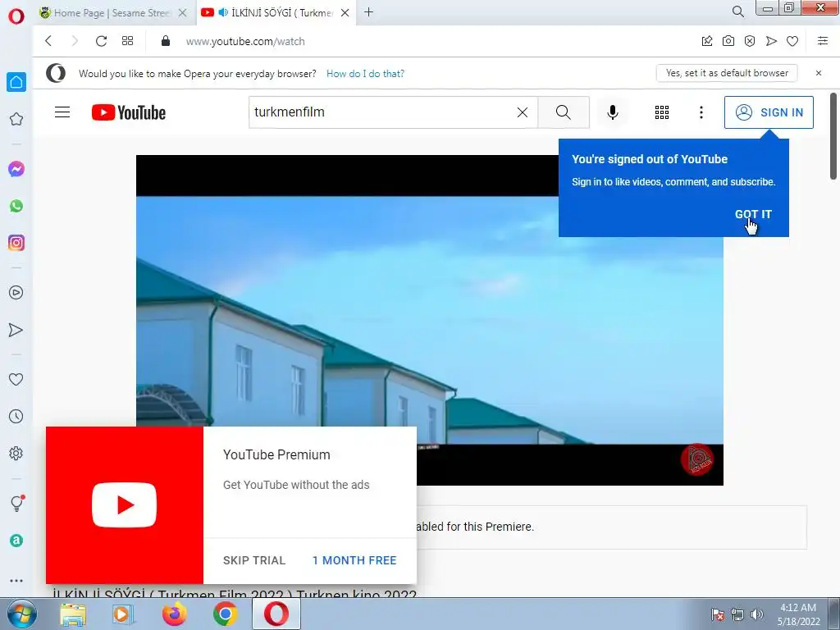The image size is (840, 630).
Task: Click the page vertical scrollbar thumb
Action: pos(833,137)
